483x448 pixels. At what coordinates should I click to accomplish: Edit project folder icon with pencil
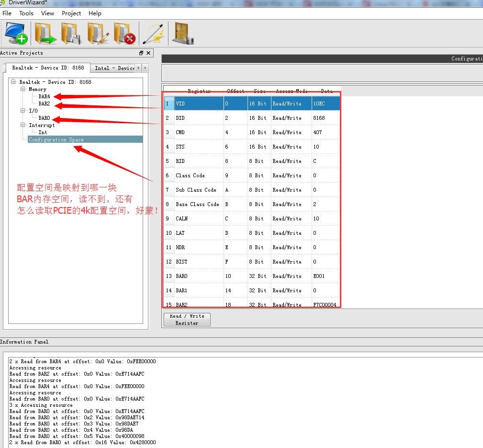point(98,33)
